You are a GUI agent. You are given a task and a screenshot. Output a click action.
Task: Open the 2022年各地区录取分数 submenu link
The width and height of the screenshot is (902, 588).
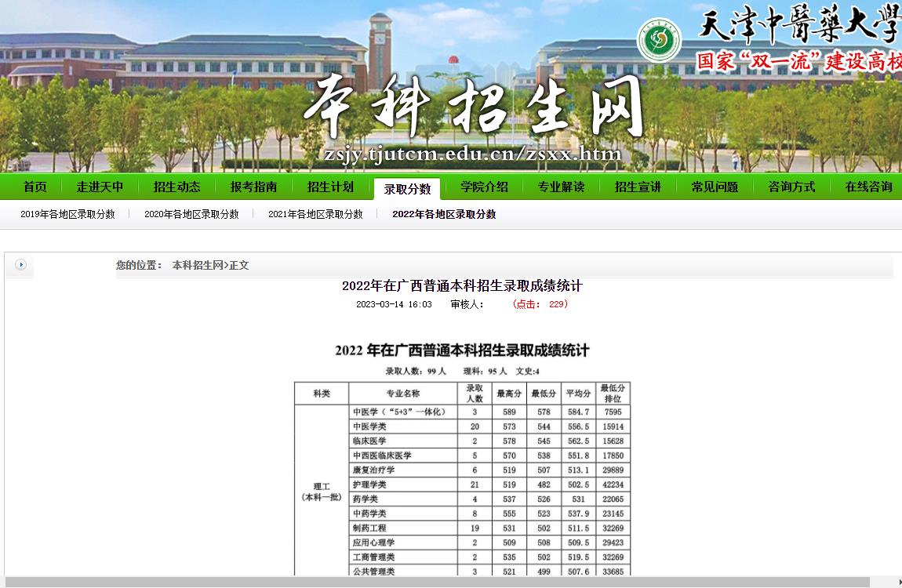coord(444,214)
